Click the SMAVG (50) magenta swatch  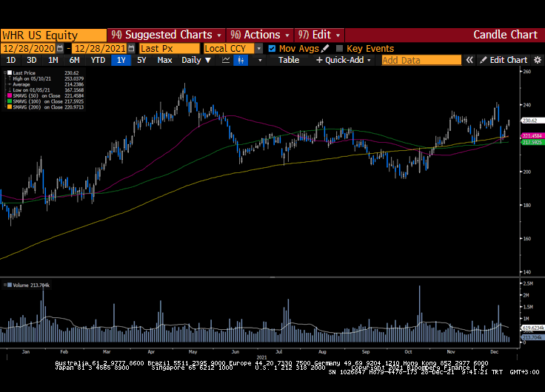pos(10,96)
